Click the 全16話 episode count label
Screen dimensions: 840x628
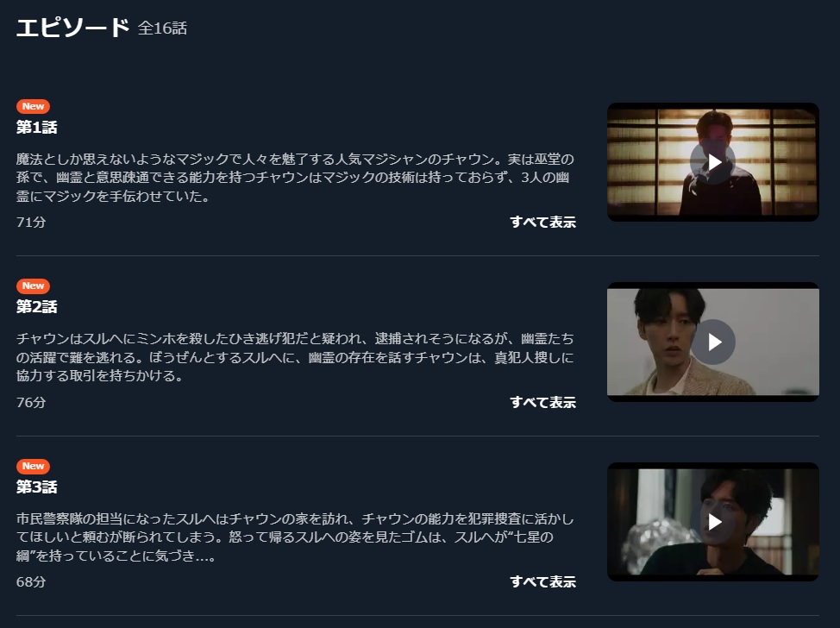tap(162, 28)
